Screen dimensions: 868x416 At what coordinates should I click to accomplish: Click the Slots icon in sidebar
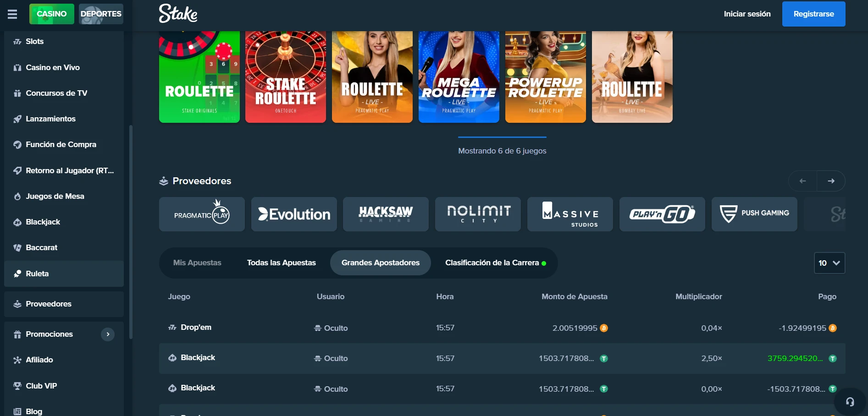[17, 42]
